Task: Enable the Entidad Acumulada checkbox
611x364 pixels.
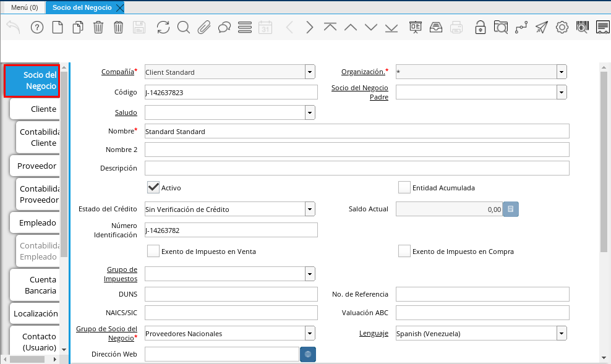Action: click(404, 187)
